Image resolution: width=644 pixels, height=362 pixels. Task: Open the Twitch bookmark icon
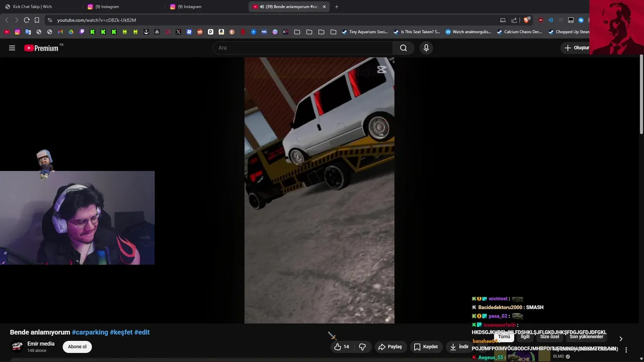click(x=82, y=32)
